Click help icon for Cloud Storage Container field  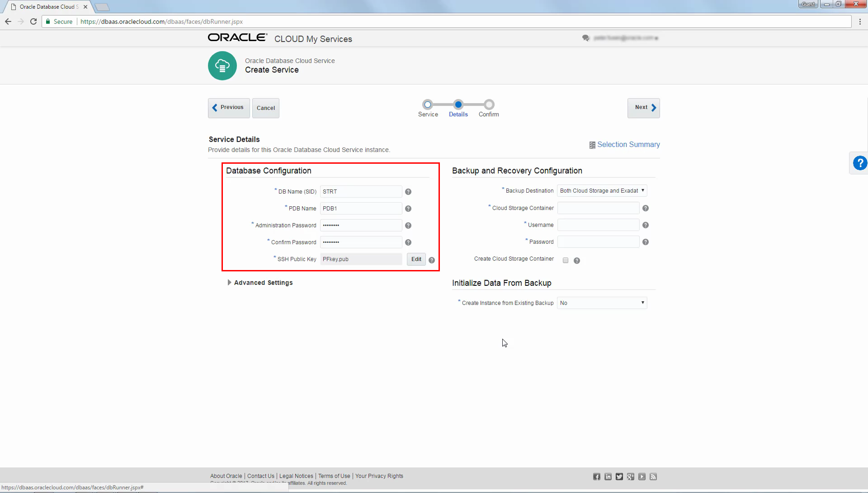click(646, 208)
